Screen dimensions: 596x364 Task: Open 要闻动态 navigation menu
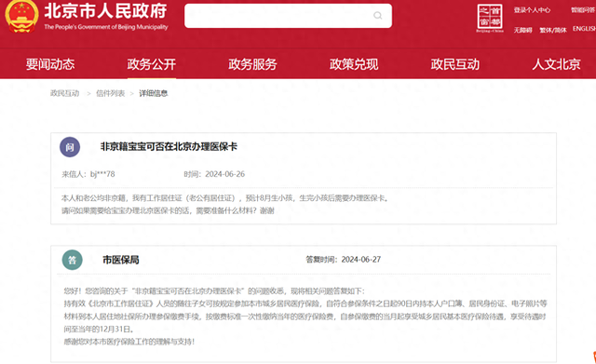pyautogui.click(x=50, y=64)
